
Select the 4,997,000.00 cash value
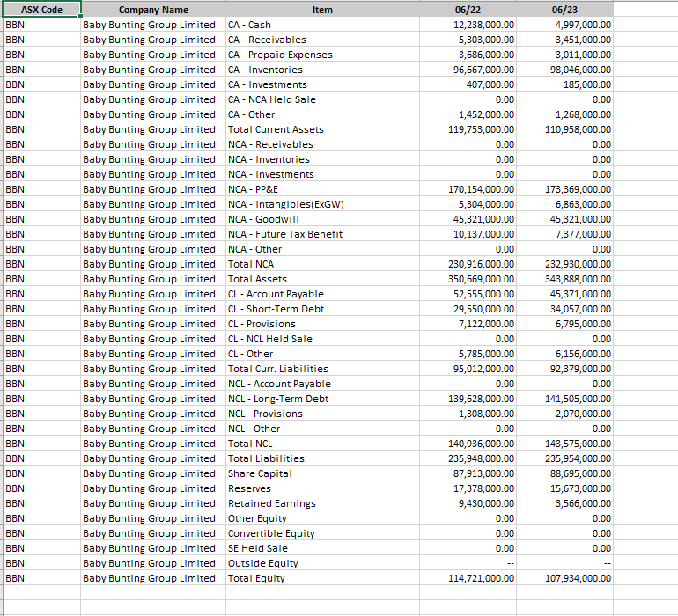564,25
